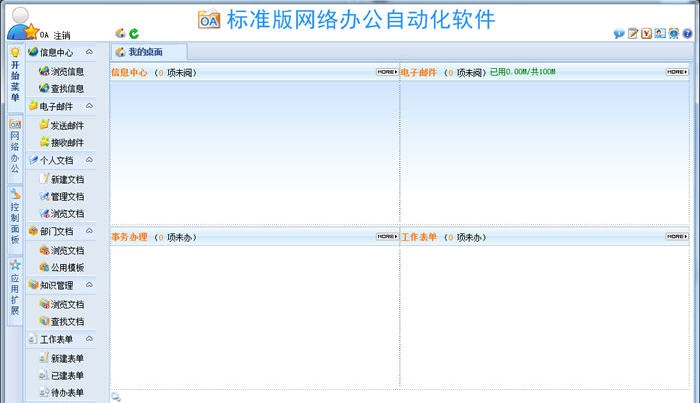Open 浏览信息 in the sidebar
Screen dimensions: 700x403
pos(62,71)
